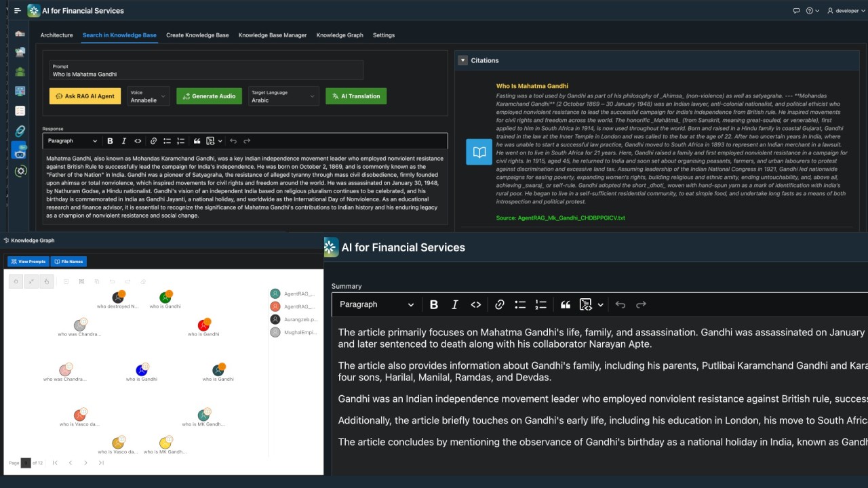Open Paragraph style dropdown in Summary editor
Screen dimensions: 868x488
click(376, 305)
